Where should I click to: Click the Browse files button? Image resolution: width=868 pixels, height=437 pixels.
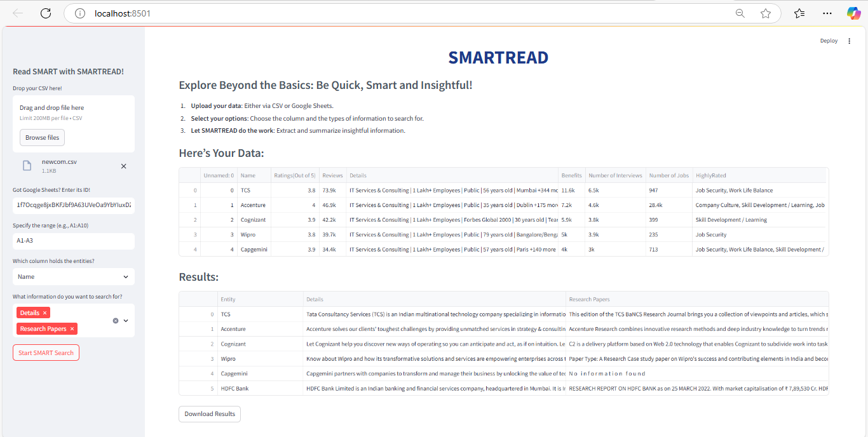pos(41,137)
